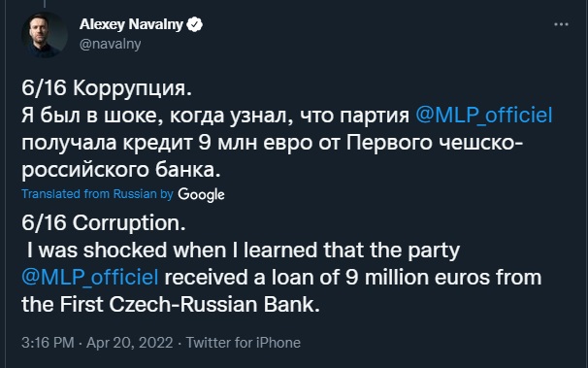This screenshot has width=588, height=368.
Task: Click the "6/16 Corruption." translated line
Action: point(104,222)
